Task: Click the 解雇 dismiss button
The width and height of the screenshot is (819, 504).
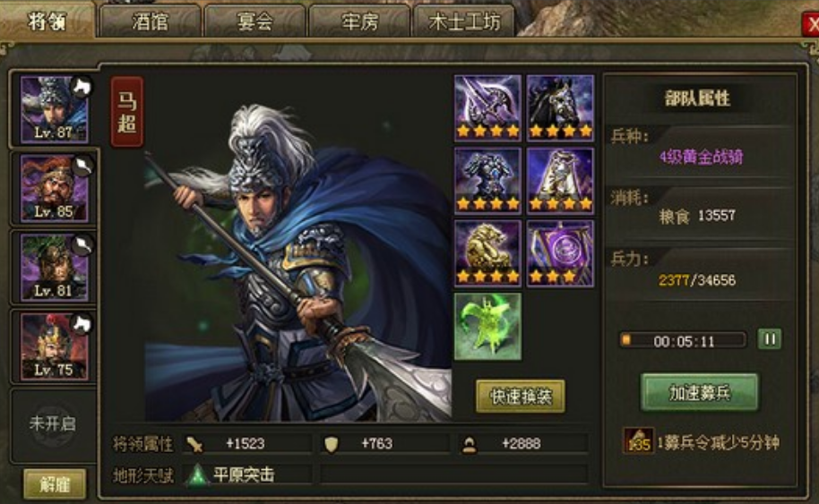Action: click(55, 484)
